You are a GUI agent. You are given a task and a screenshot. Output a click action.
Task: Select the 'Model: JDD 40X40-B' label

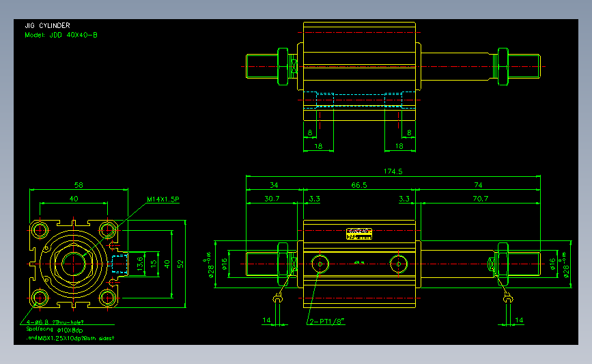click(x=61, y=35)
